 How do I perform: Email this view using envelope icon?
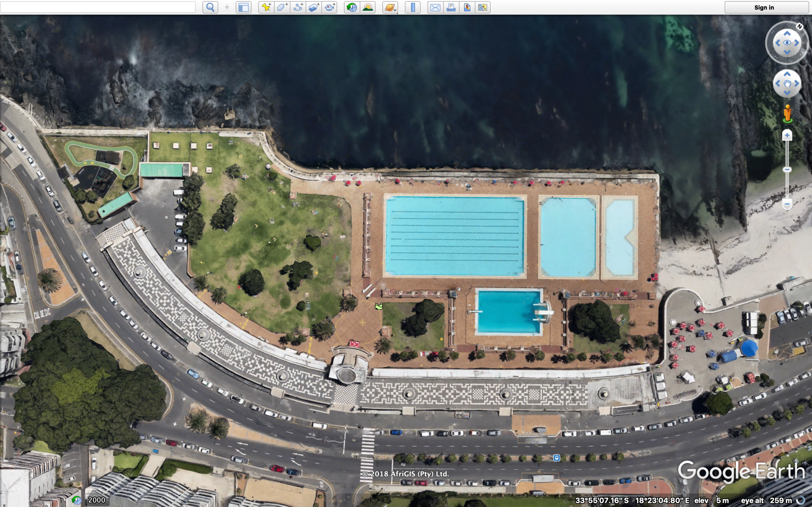(x=435, y=7)
